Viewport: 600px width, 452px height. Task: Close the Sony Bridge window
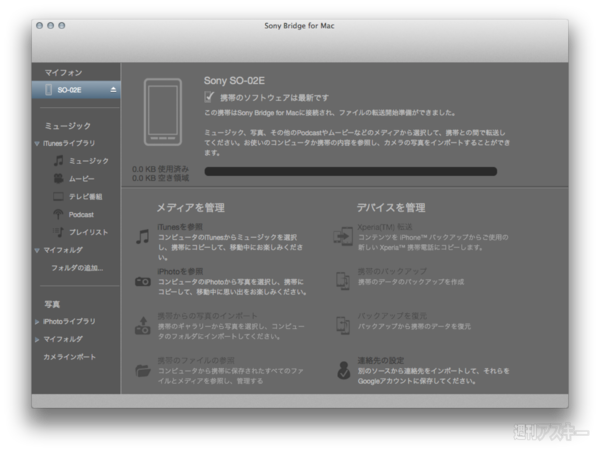(39, 25)
